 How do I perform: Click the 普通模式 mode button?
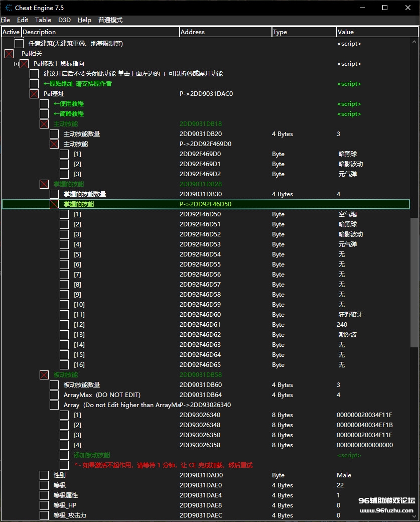[110, 20]
